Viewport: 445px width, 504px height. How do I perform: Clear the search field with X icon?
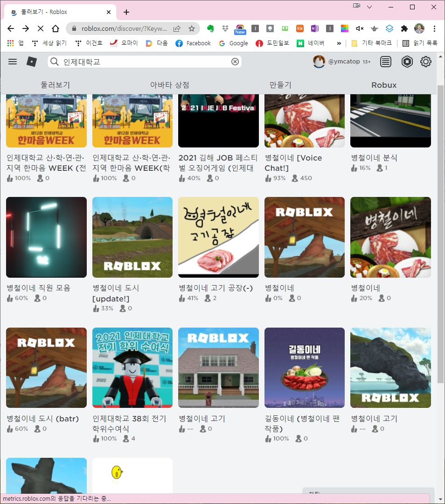pos(235,62)
